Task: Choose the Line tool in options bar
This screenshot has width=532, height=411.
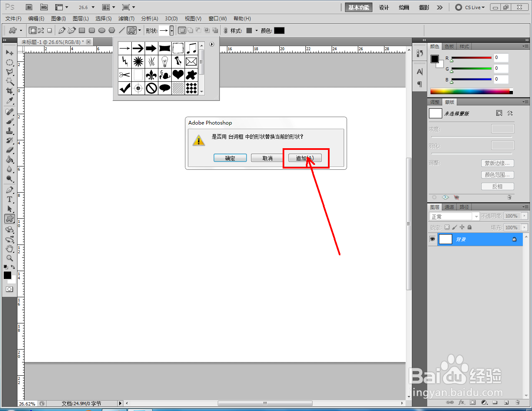Action: pyautogui.click(x=122, y=30)
